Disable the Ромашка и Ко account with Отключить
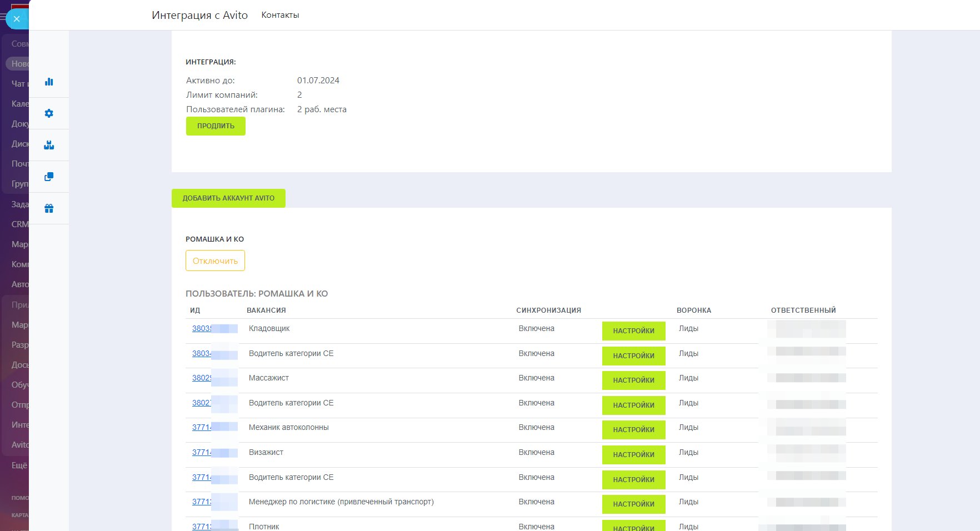 pos(215,261)
